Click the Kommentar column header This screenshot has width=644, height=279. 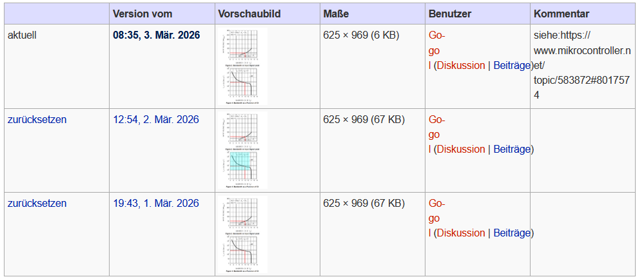coord(561,14)
